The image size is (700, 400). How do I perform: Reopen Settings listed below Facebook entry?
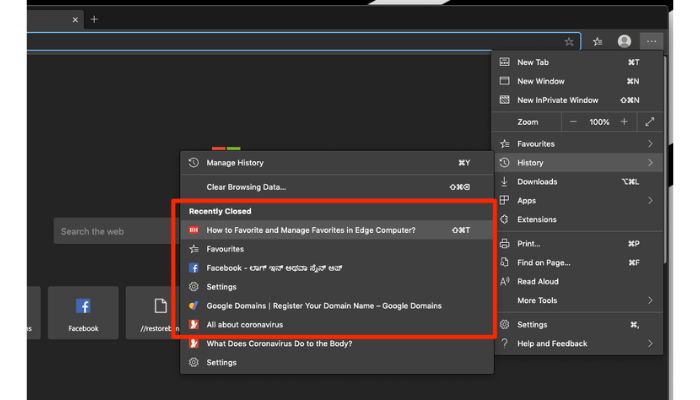[337, 287]
